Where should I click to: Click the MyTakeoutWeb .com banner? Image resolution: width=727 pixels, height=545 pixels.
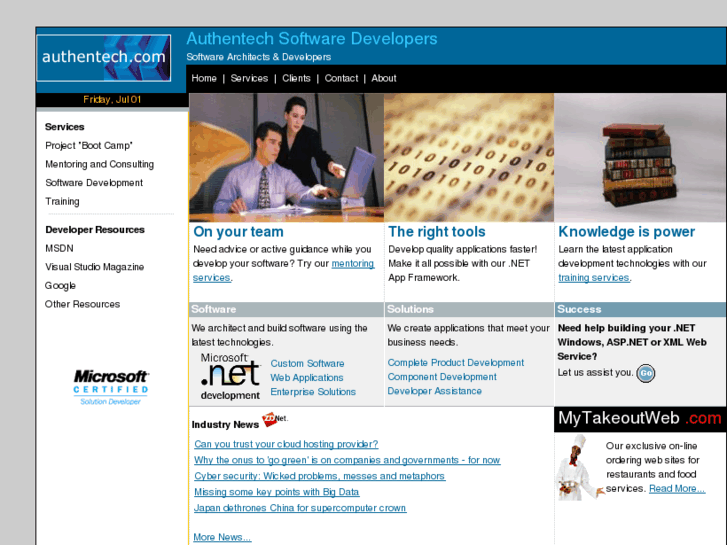coord(640,418)
